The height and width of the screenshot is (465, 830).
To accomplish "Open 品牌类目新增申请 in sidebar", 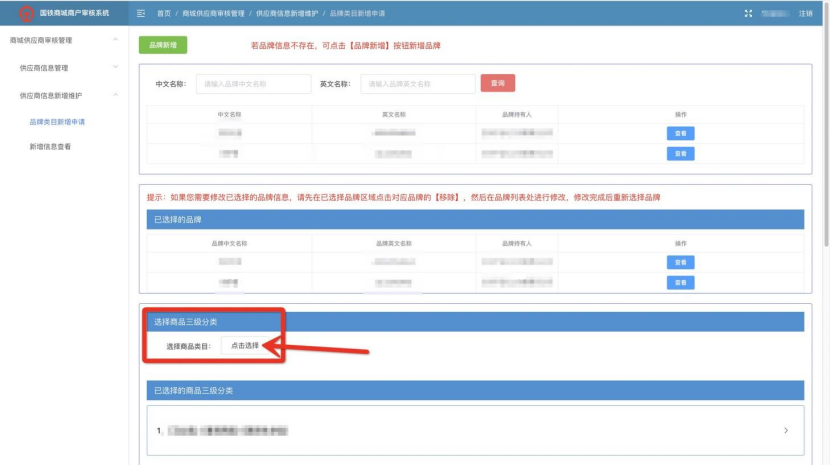I will (x=57, y=122).
